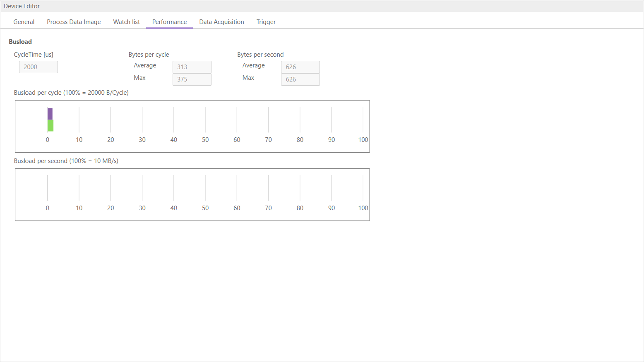Click the Busload per cycle chart area
This screenshot has width=644, height=362.
(192, 126)
